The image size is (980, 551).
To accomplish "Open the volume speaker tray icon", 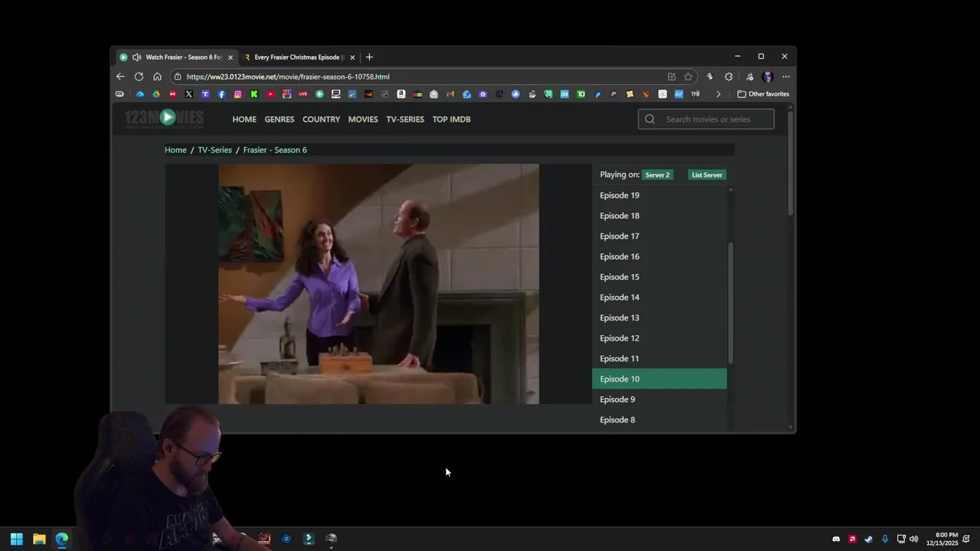I will click(x=913, y=539).
